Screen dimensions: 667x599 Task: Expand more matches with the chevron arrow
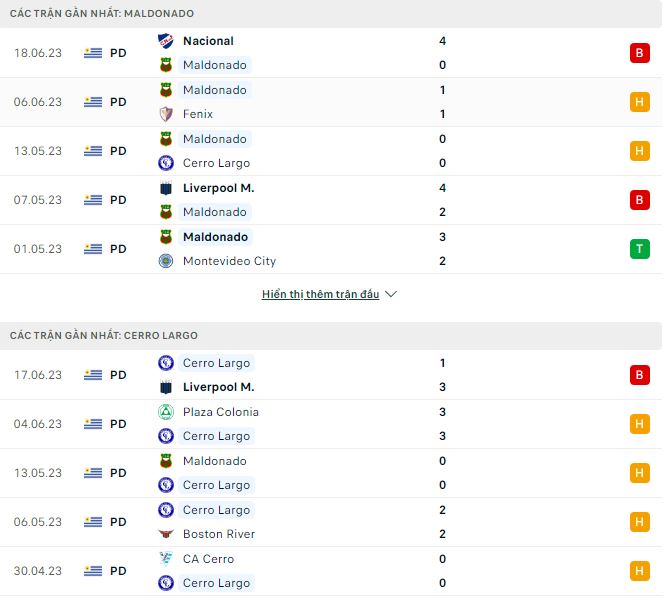(x=391, y=295)
